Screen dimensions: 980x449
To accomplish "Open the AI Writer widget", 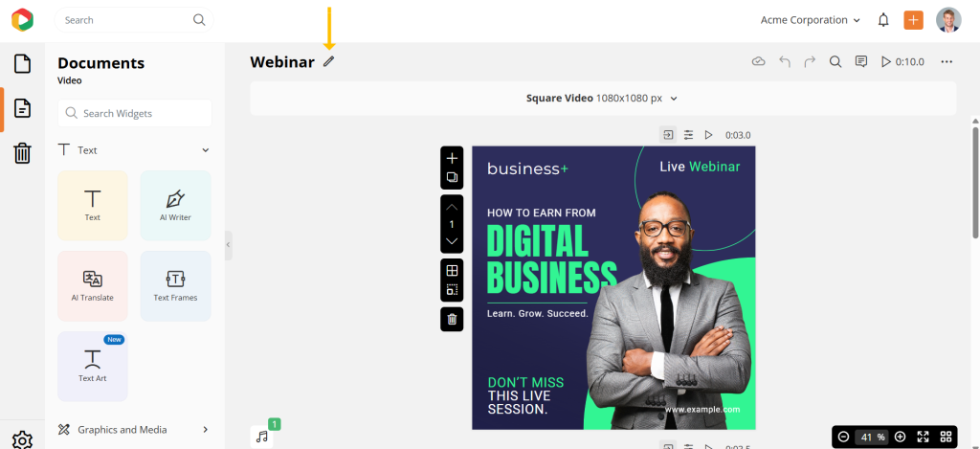I will click(x=175, y=205).
